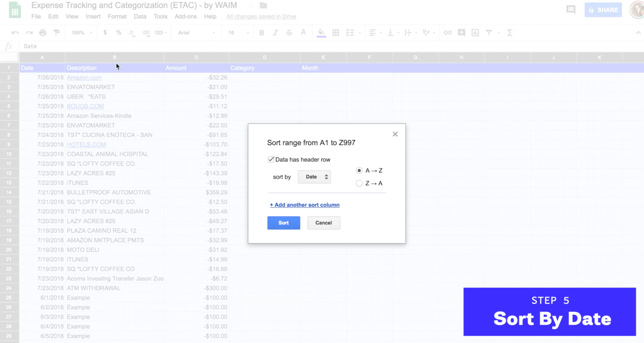The height and width of the screenshot is (343, 644).
Task: Click the insert chart icon
Action: (475, 33)
